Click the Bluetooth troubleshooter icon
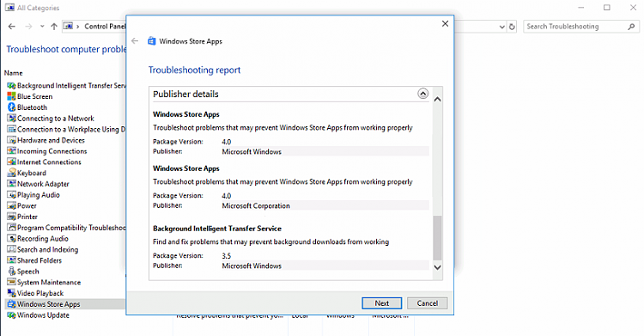This screenshot has width=644, height=336. [11, 107]
